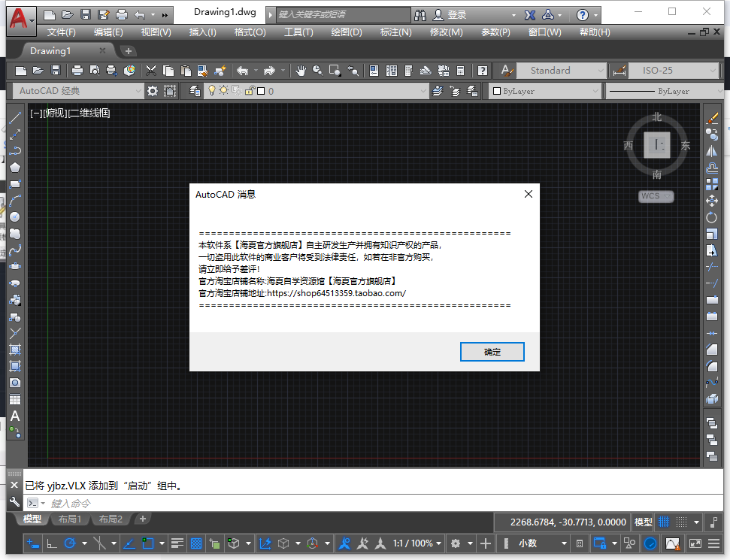
Task: Open the 文件(F) menu
Action: tap(61, 32)
